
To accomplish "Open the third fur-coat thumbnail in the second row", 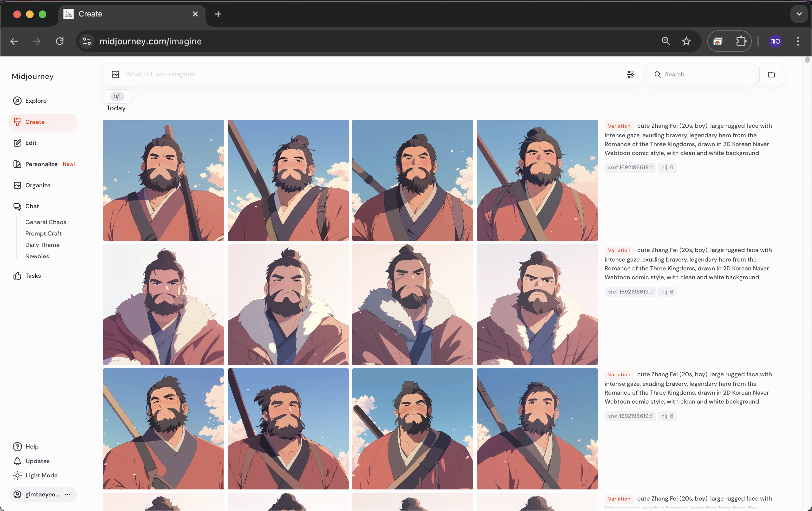I will click(x=413, y=305).
